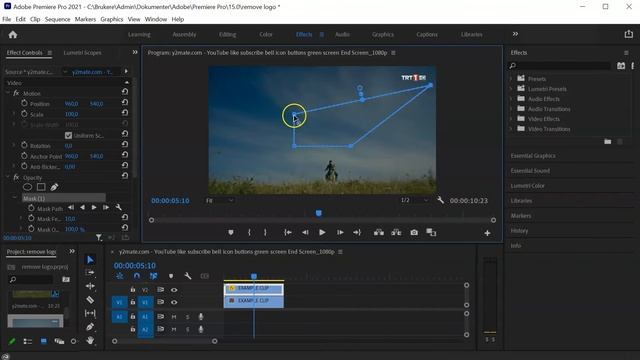This screenshot has height=360, width=640.
Task: Mute track A1
Action: point(174,317)
